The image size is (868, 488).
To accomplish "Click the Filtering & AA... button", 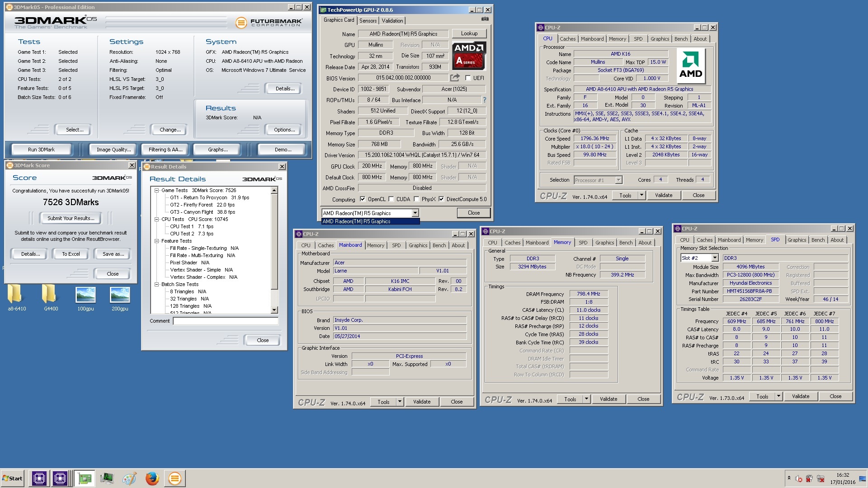I will [165, 149].
